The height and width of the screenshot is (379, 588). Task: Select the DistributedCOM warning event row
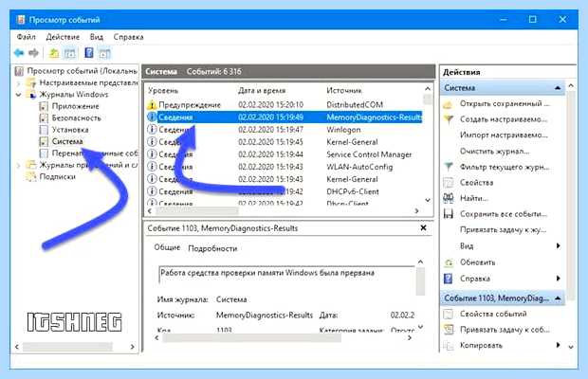(285, 105)
